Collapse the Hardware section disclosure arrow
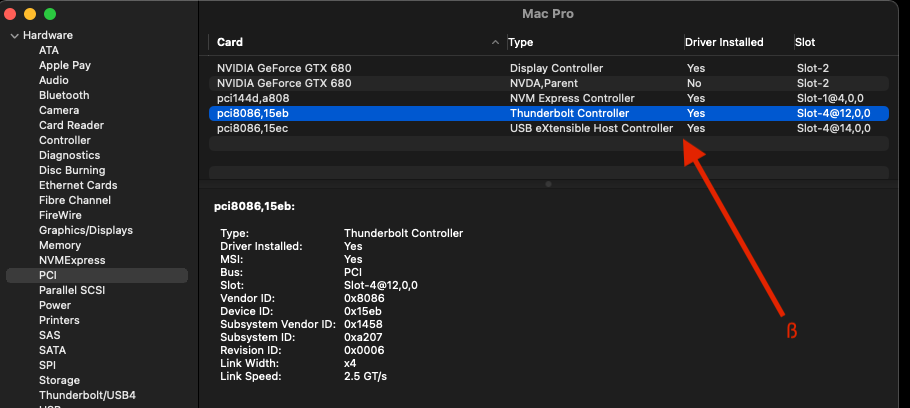 tap(13, 36)
